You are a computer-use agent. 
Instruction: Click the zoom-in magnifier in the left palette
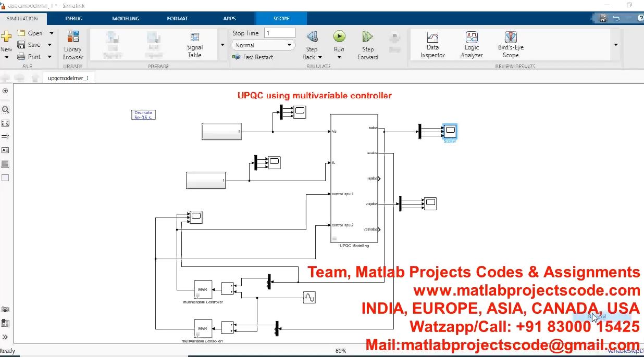[x=5, y=110]
